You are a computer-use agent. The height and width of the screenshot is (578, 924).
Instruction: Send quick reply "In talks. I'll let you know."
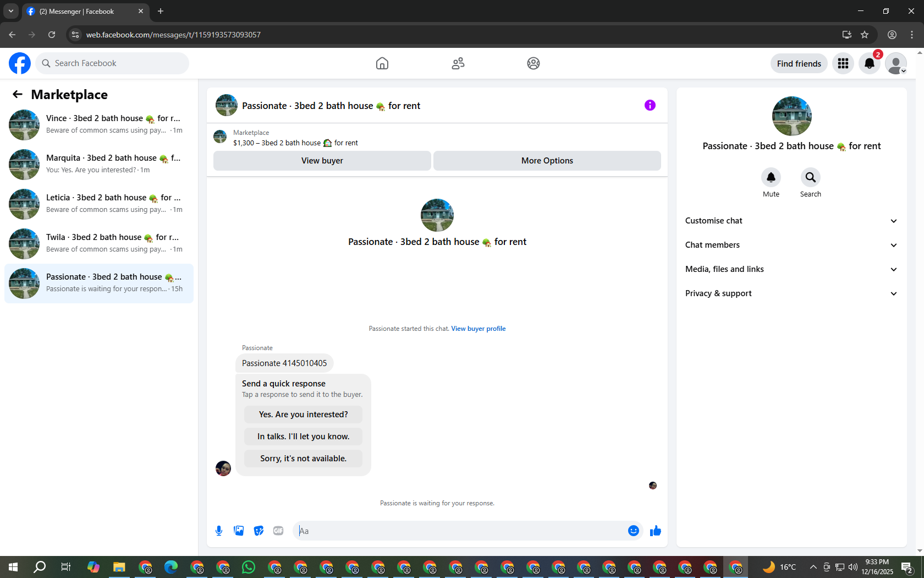(x=304, y=437)
